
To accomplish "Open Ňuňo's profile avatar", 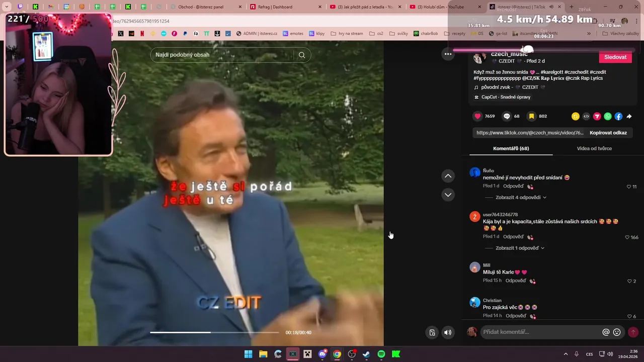I will pyautogui.click(x=475, y=173).
